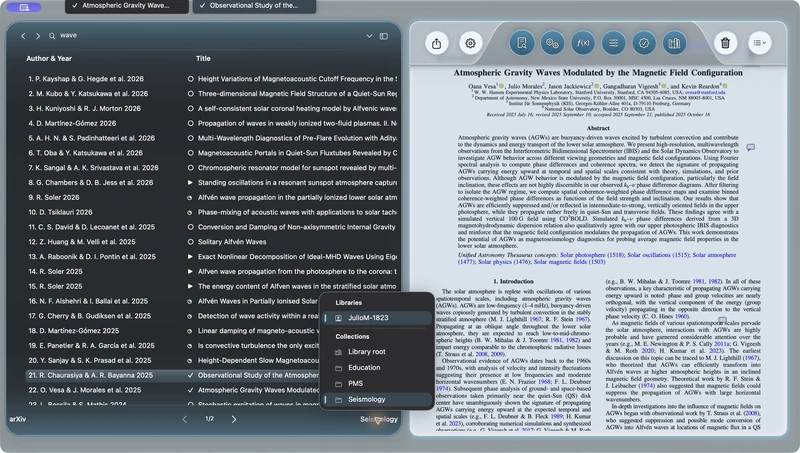Follow 'Solar photosphere (1518)' thesaurus link
The width and height of the screenshot is (800, 453).
[591, 255]
